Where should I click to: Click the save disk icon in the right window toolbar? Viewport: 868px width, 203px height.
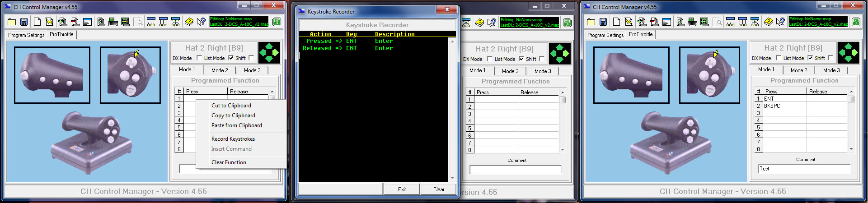(x=603, y=22)
